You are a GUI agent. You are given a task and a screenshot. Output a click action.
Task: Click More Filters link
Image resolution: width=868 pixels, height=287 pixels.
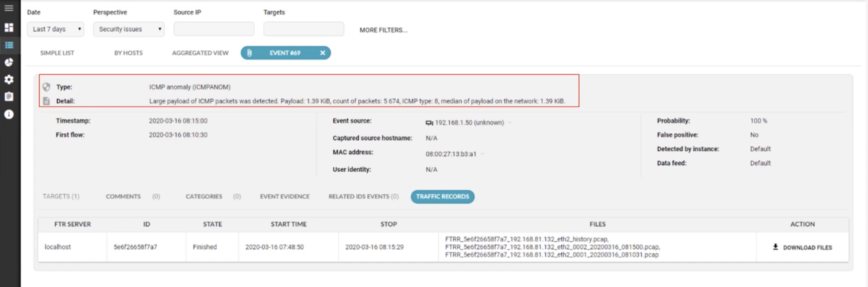[383, 30]
